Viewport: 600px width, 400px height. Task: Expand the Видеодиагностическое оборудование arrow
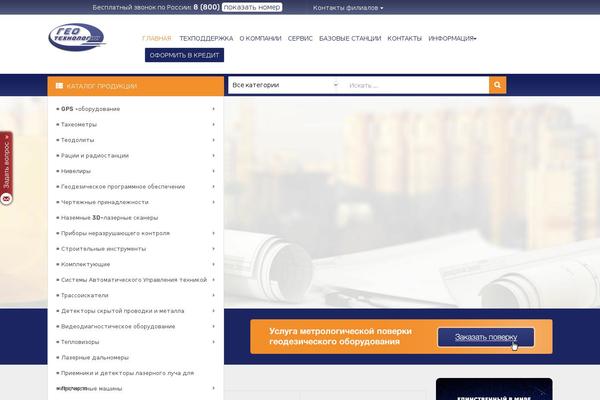214,327
